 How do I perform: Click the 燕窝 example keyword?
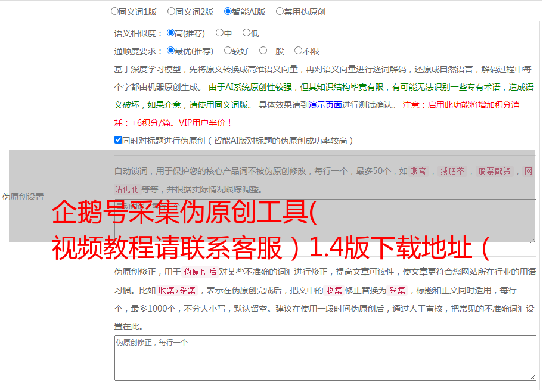(418, 171)
